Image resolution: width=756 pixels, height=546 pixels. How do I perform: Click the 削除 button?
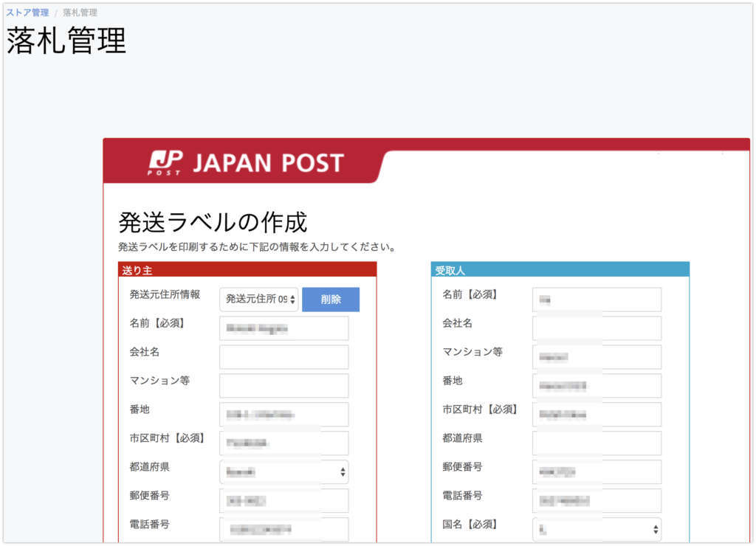click(x=331, y=300)
